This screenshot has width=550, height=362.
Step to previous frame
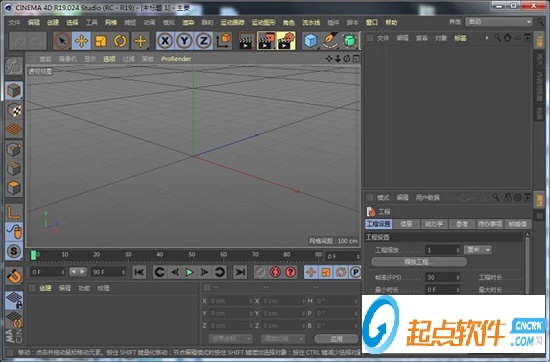(x=175, y=272)
